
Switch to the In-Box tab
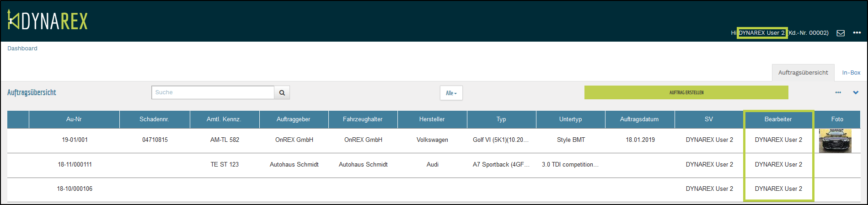[x=851, y=73]
